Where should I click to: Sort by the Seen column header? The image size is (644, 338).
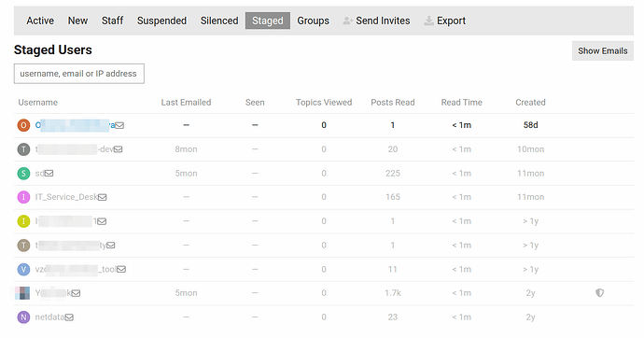[255, 103]
